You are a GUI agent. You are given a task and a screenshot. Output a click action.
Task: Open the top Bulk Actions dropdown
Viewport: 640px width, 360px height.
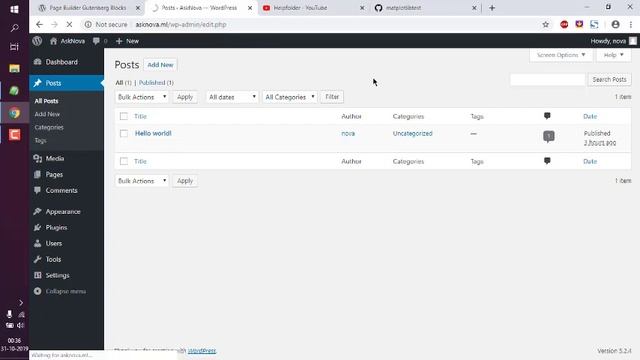coord(142,97)
